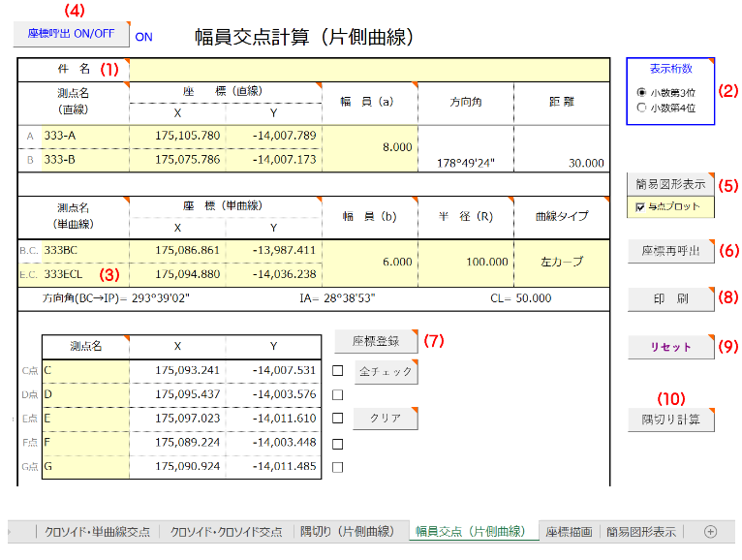
Task: Add a new sheet with the plus icon
Action: 710,531
